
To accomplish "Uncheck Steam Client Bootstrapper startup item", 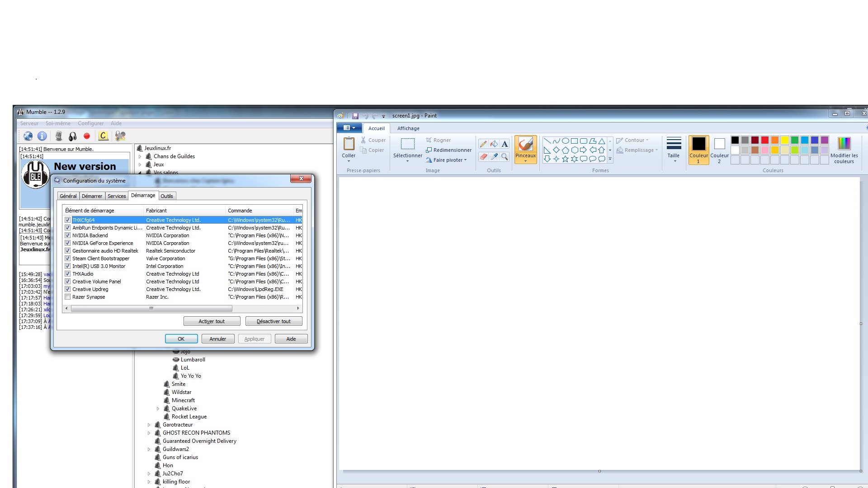I will (x=68, y=258).
